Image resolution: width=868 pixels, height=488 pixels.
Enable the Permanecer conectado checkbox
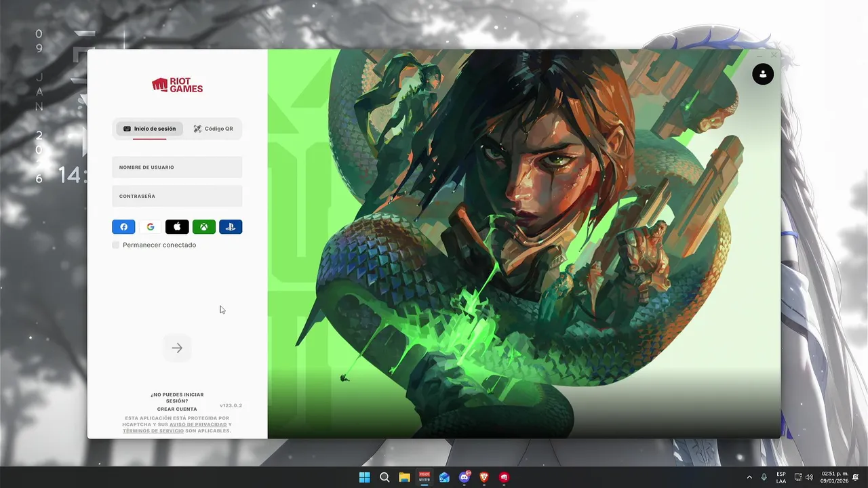[116, 245]
